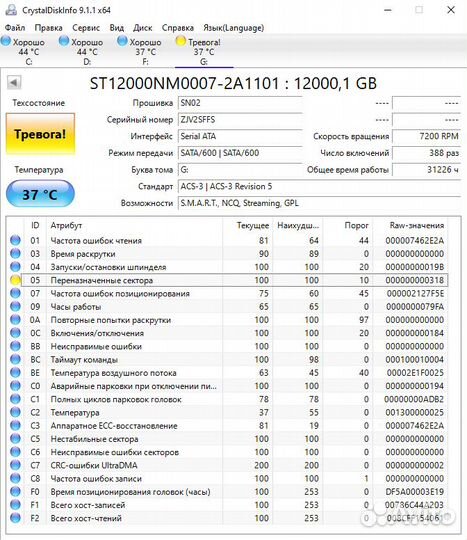Click status icon for Аппаратное ECC-восстановление

(x=15, y=425)
